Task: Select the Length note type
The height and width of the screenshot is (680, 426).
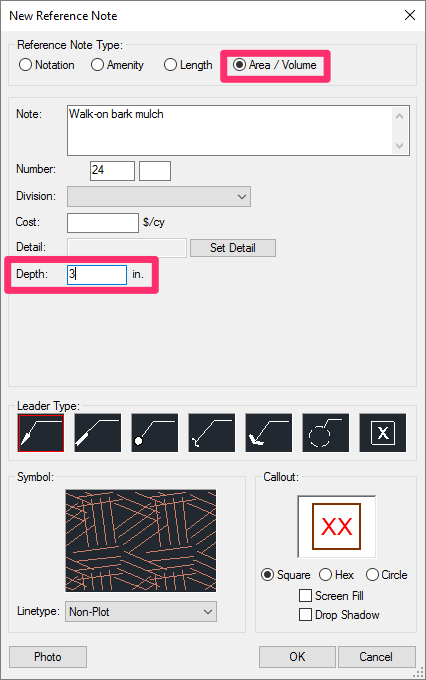Action: [x=188, y=65]
